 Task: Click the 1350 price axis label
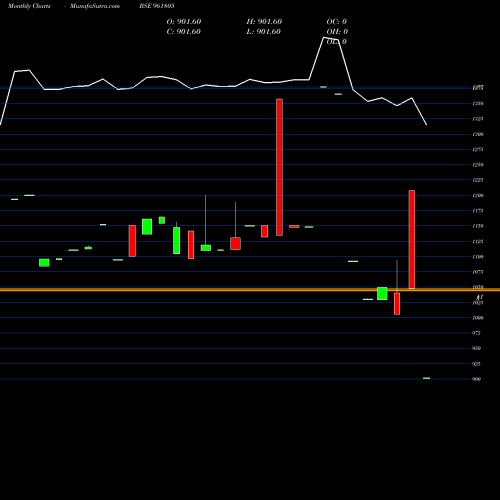[478, 104]
